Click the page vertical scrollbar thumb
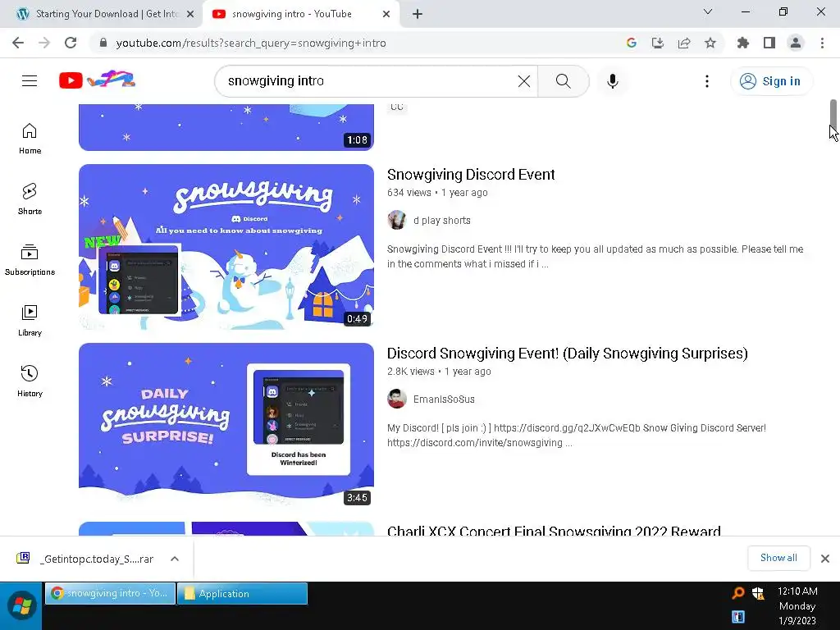Screen dimensions: 840x630 pyautogui.click(x=833, y=115)
